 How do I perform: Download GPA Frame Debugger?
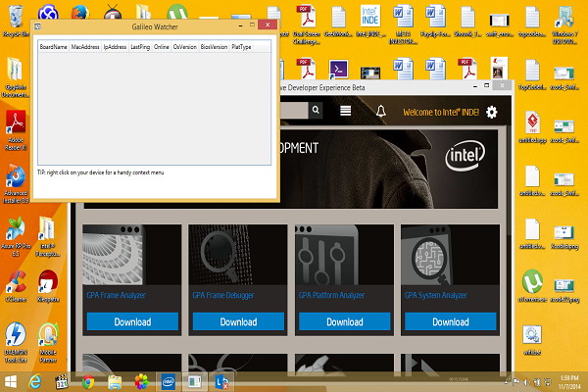point(238,321)
